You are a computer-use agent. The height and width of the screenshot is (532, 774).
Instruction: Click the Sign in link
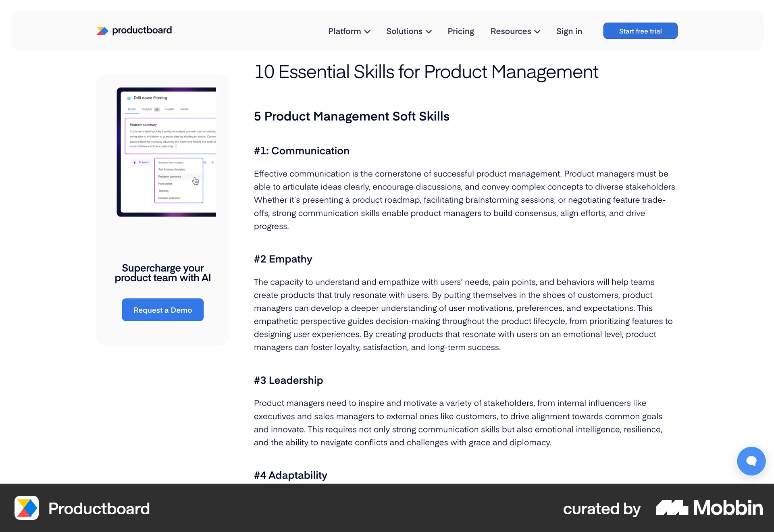pyautogui.click(x=569, y=31)
